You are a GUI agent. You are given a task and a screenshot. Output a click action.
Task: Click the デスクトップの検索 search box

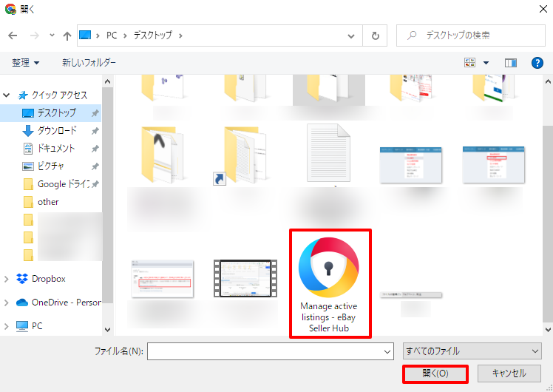pyautogui.click(x=471, y=36)
